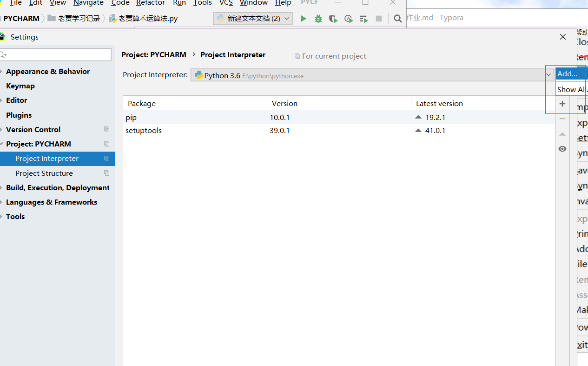This screenshot has height=366, width=588.
Task: Open the File menu
Action: (x=16, y=3)
